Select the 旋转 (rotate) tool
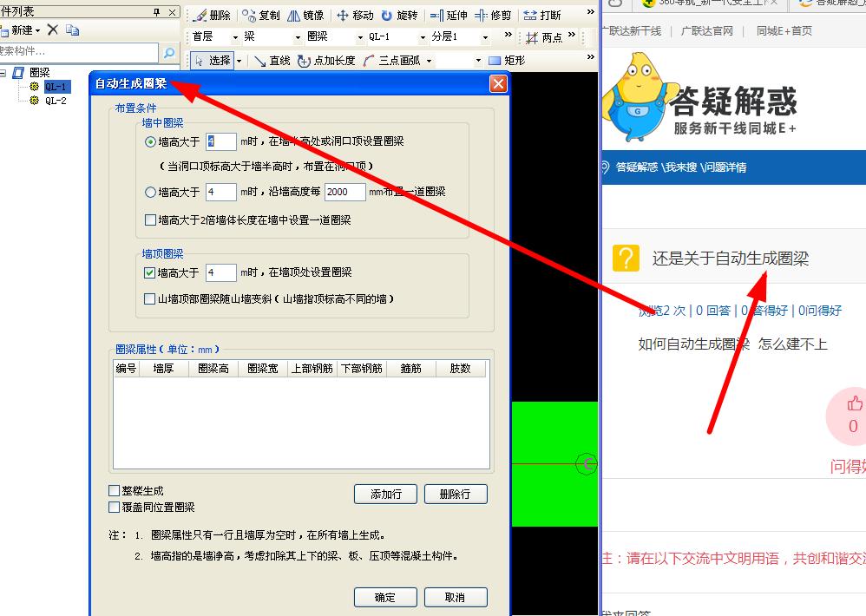The image size is (866, 616). pos(399,16)
